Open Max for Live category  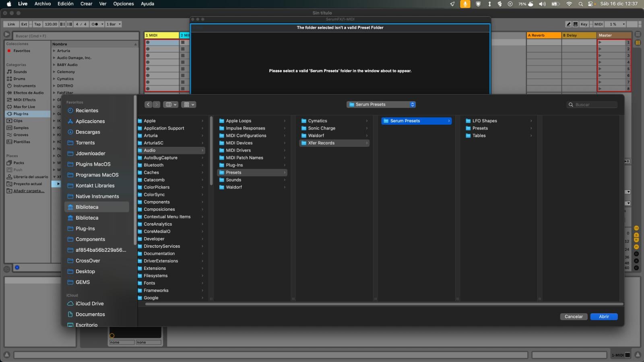tap(24, 107)
